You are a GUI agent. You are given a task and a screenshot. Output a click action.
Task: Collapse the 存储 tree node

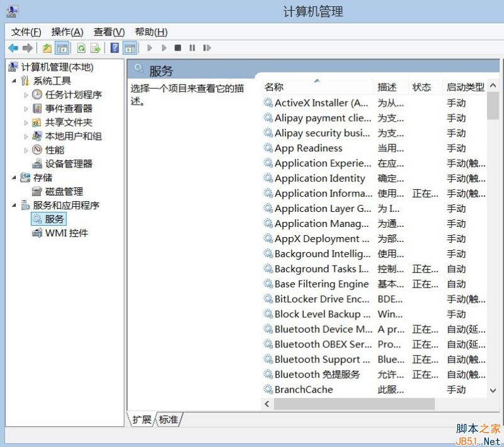click(x=14, y=178)
